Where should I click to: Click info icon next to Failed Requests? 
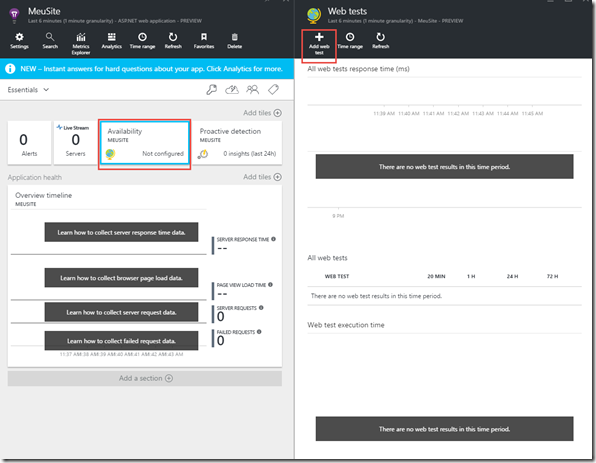[x=259, y=332]
